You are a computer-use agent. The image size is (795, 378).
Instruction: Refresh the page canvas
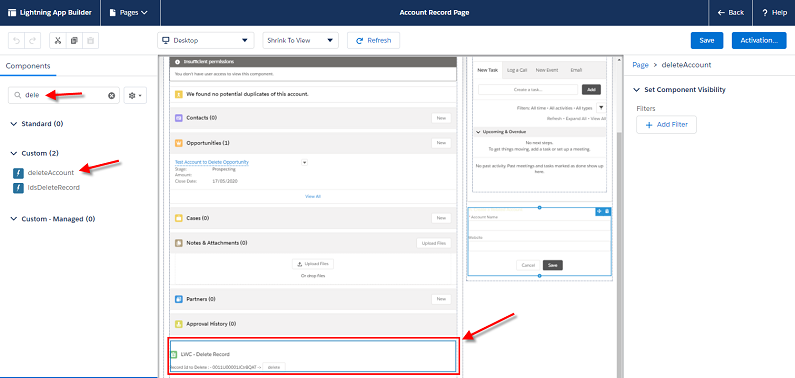tap(373, 41)
